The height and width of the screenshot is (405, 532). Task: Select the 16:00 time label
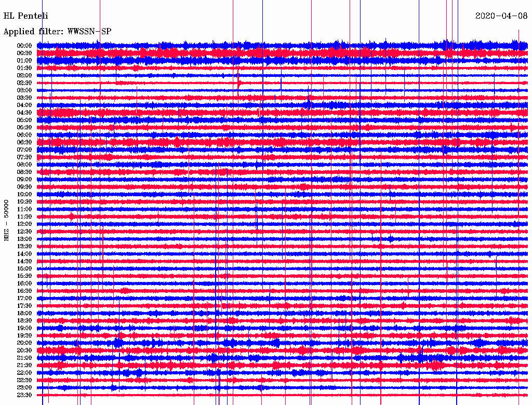coord(24,283)
